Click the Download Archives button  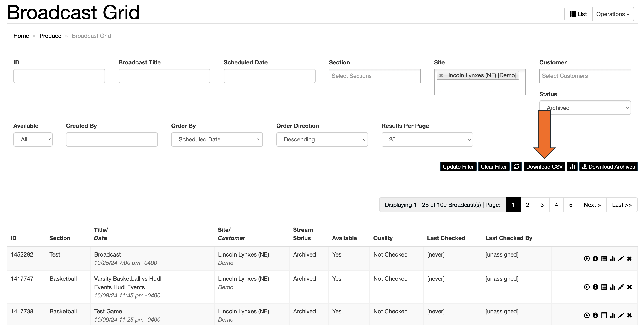(x=608, y=167)
